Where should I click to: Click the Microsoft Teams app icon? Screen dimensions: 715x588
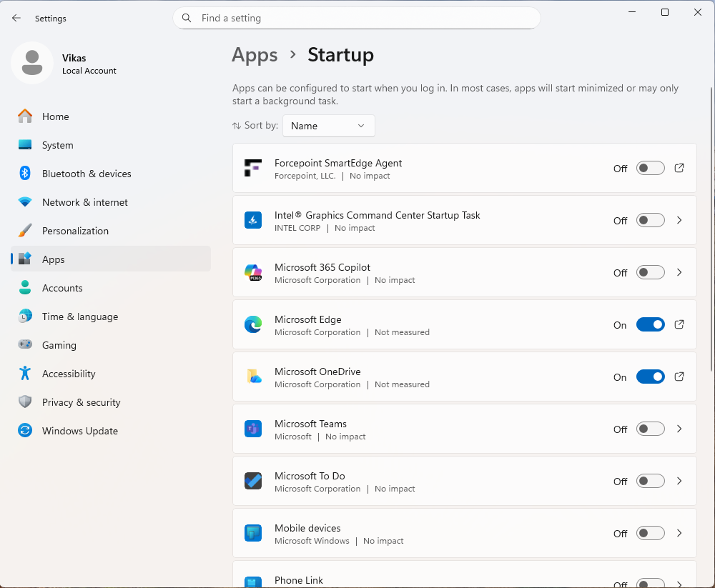pyautogui.click(x=253, y=429)
